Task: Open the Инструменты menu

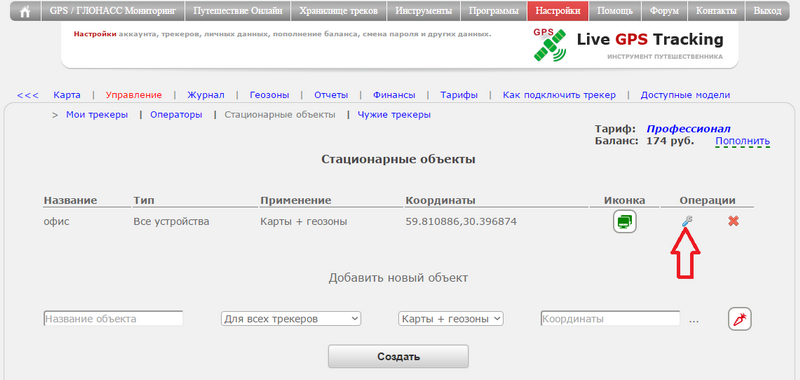Action: (x=423, y=11)
